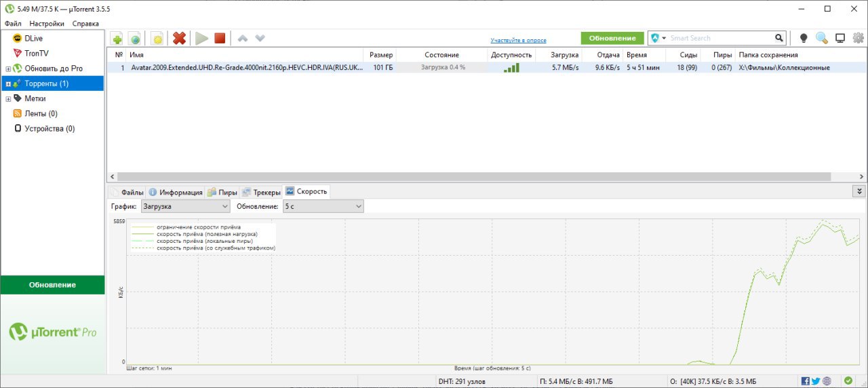Click the green availability bars in torrent row
This screenshot has height=388, width=868.
[x=511, y=68]
